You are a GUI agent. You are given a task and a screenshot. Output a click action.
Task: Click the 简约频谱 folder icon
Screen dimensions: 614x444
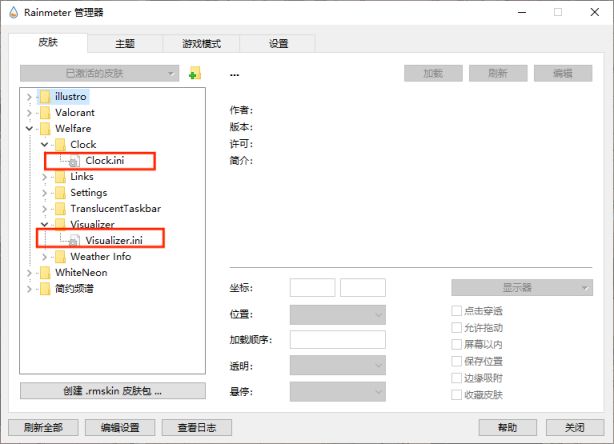(x=45, y=289)
